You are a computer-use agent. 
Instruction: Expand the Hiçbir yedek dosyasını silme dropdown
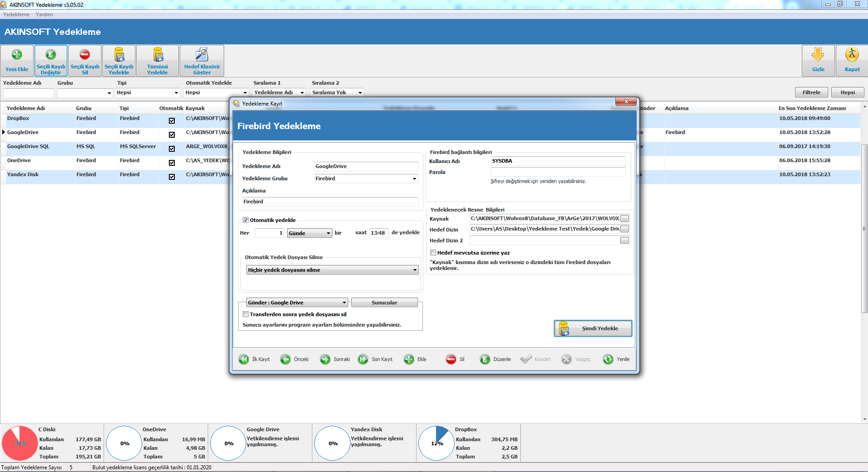click(414, 270)
